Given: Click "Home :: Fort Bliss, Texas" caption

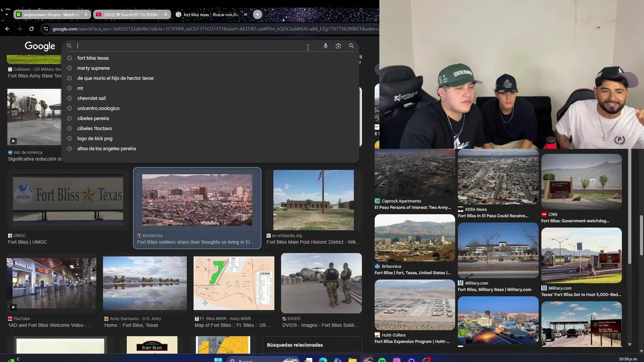Looking at the screenshot, I should point(131,325).
